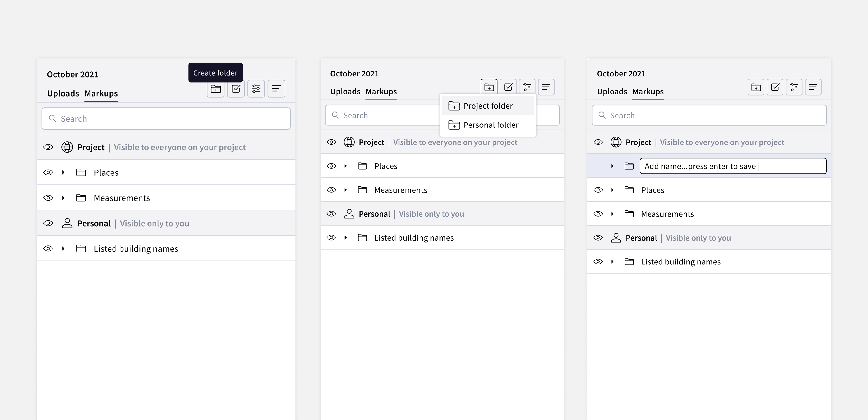Click create folder icon in left panel
This screenshot has width=868, height=420.
click(216, 89)
